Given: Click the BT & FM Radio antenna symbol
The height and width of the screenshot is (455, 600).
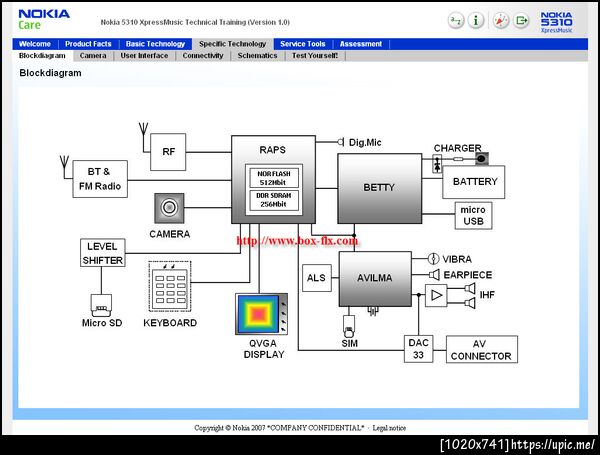Looking at the screenshot, I should (x=64, y=165).
